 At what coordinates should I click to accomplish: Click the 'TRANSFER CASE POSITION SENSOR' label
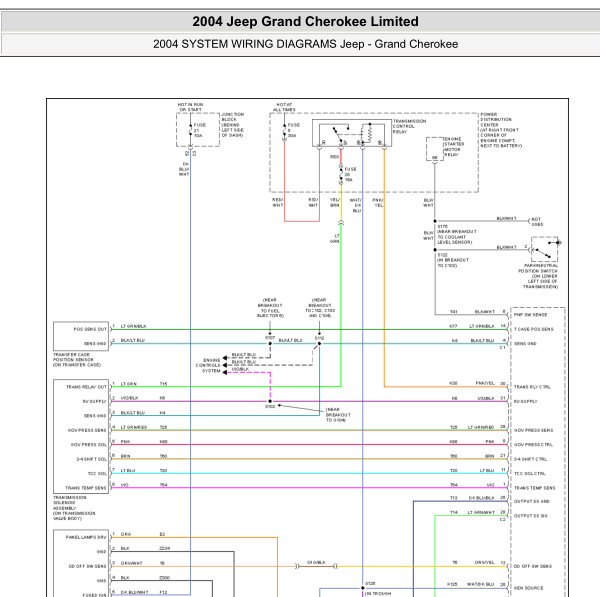coord(73,357)
